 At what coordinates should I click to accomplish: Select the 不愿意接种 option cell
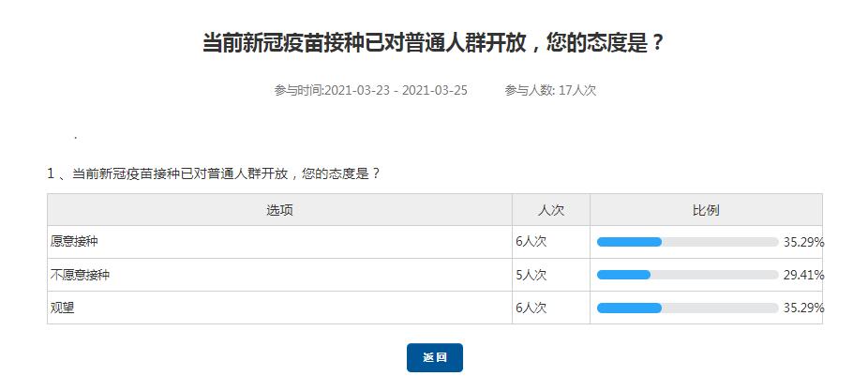81,275
